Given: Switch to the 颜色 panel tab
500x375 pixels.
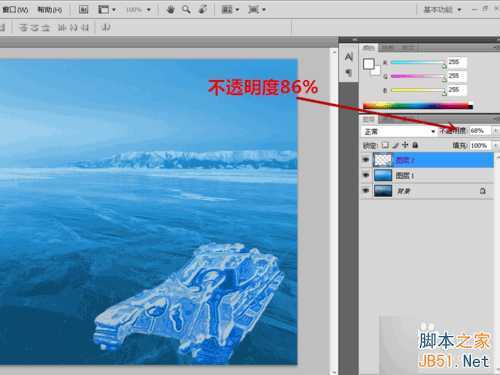Looking at the screenshot, I should (369, 48).
